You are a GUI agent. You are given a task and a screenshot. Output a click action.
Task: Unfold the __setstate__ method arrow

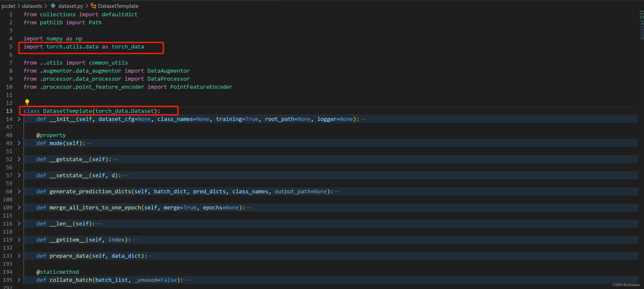[x=19, y=175]
